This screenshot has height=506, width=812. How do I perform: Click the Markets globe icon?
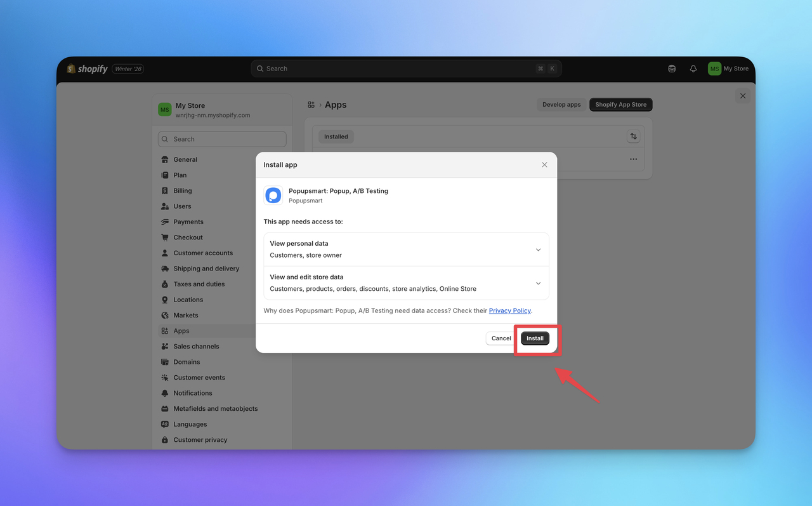[x=165, y=315]
